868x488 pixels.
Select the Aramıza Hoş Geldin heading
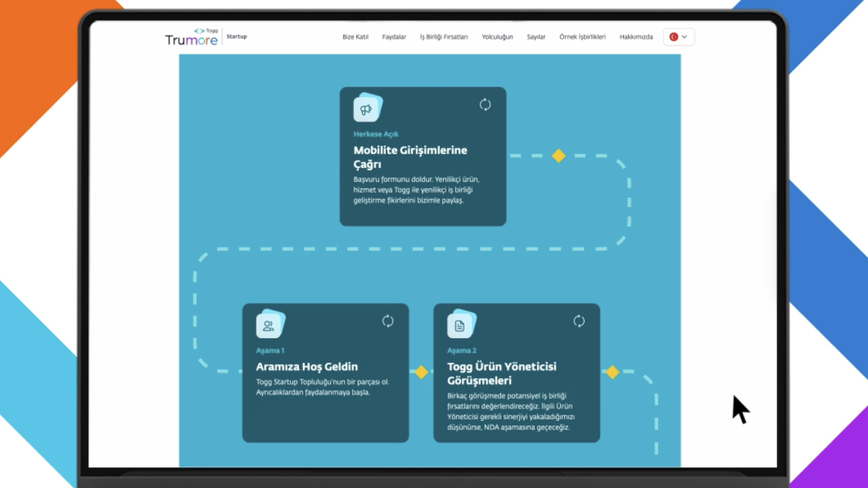tap(307, 367)
